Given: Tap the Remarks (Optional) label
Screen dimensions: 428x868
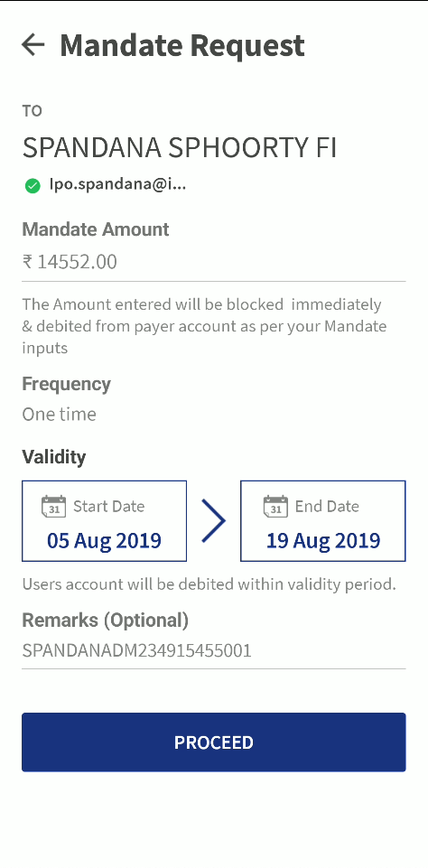Looking at the screenshot, I should pos(106,621).
